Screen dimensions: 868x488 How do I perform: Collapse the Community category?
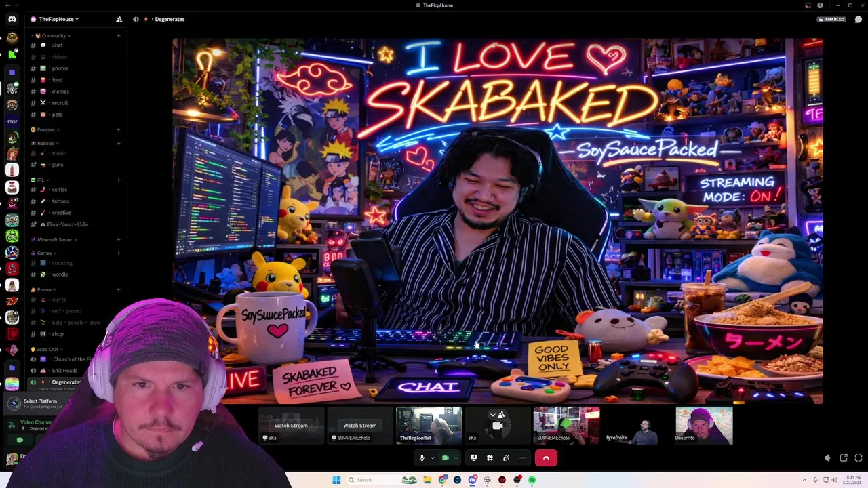click(x=54, y=35)
